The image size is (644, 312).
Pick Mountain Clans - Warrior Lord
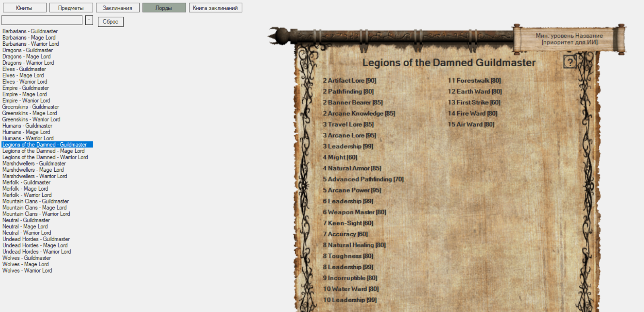[x=36, y=214]
